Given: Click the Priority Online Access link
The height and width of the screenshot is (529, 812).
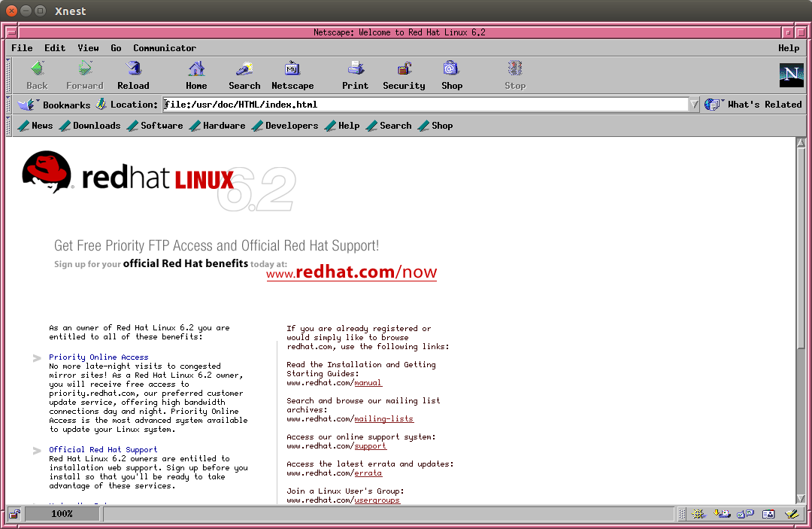Looking at the screenshot, I should (98, 357).
